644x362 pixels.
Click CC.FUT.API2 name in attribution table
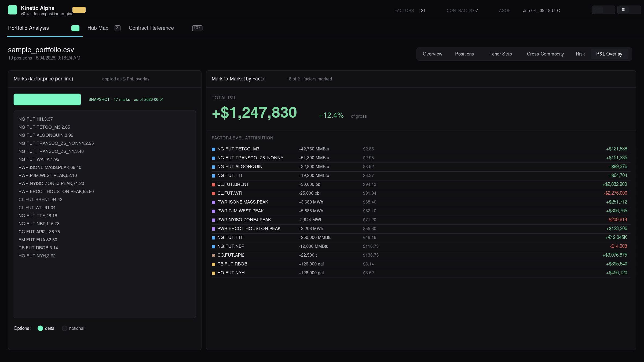(x=231, y=255)
